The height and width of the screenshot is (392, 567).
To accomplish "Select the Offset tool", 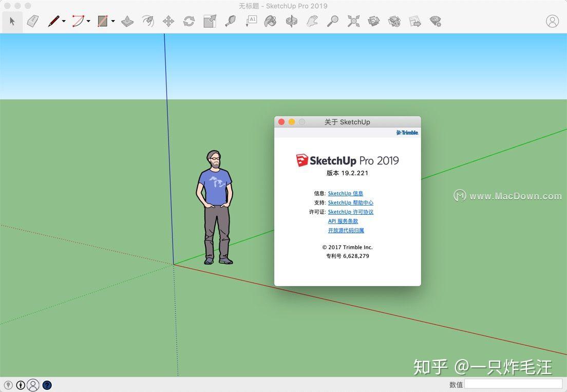I will click(x=148, y=22).
